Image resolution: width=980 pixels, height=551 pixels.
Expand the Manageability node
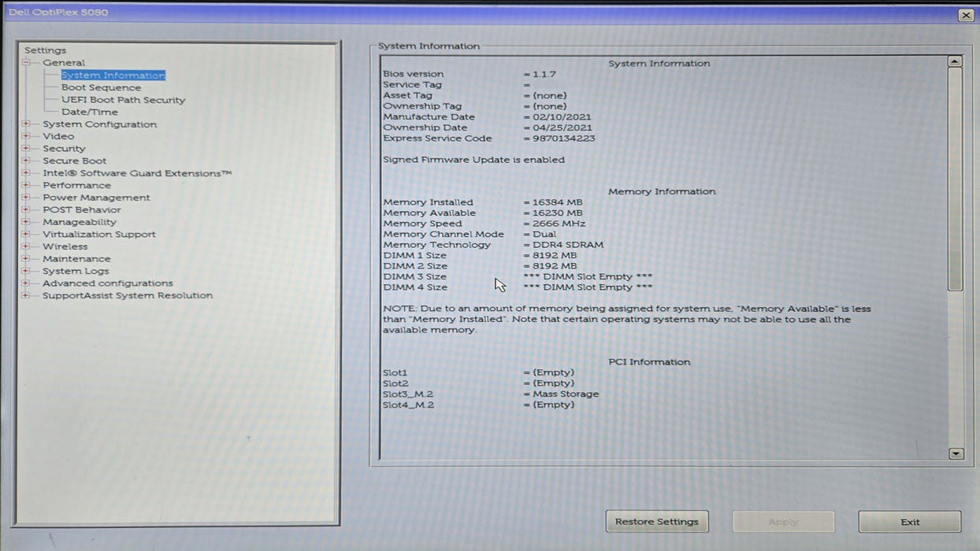click(26, 222)
